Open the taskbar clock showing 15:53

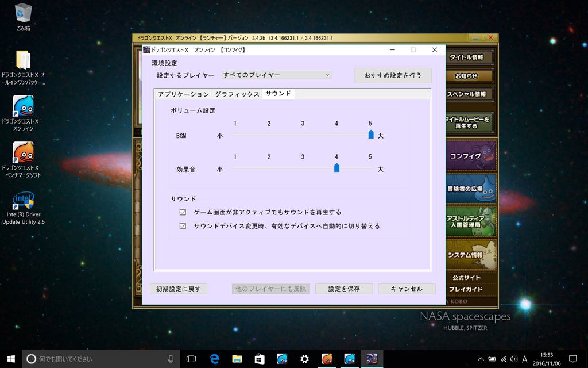coord(547,359)
